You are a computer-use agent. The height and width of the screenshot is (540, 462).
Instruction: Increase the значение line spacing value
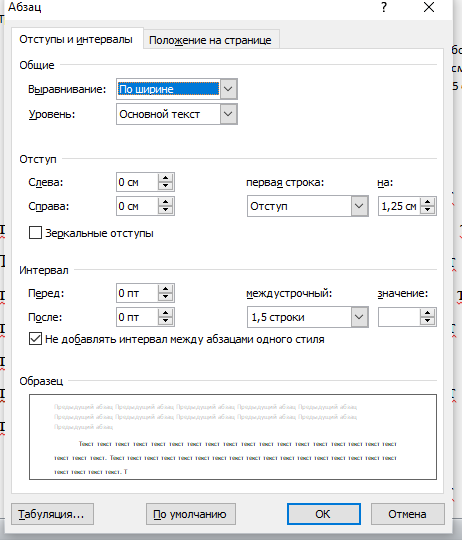[428, 313]
